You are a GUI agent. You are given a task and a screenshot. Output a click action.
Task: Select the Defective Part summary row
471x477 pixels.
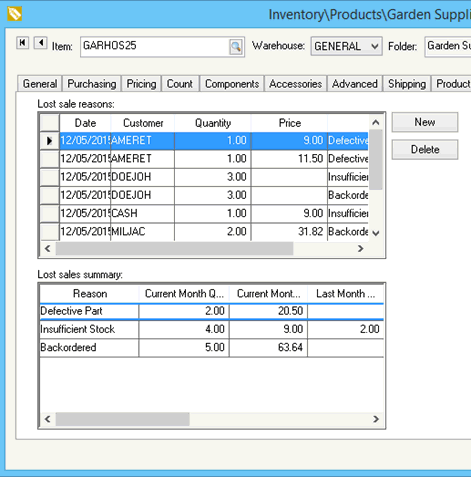coord(212,311)
